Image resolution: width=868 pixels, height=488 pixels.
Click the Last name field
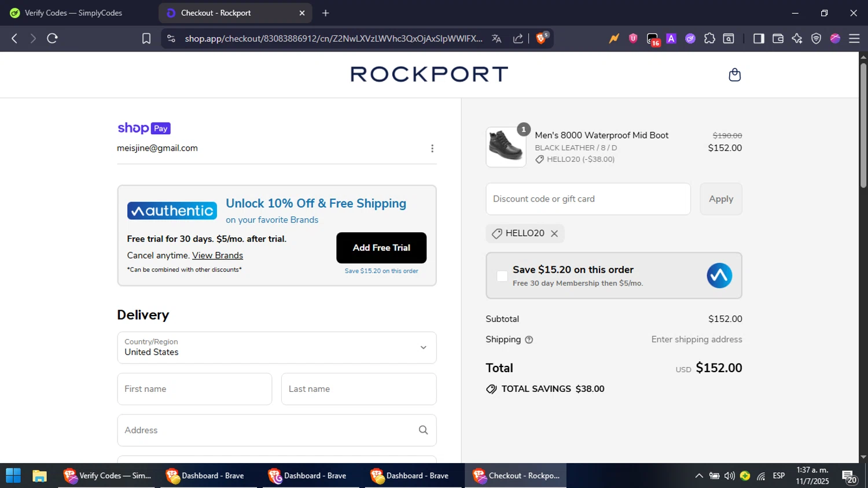point(359,389)
